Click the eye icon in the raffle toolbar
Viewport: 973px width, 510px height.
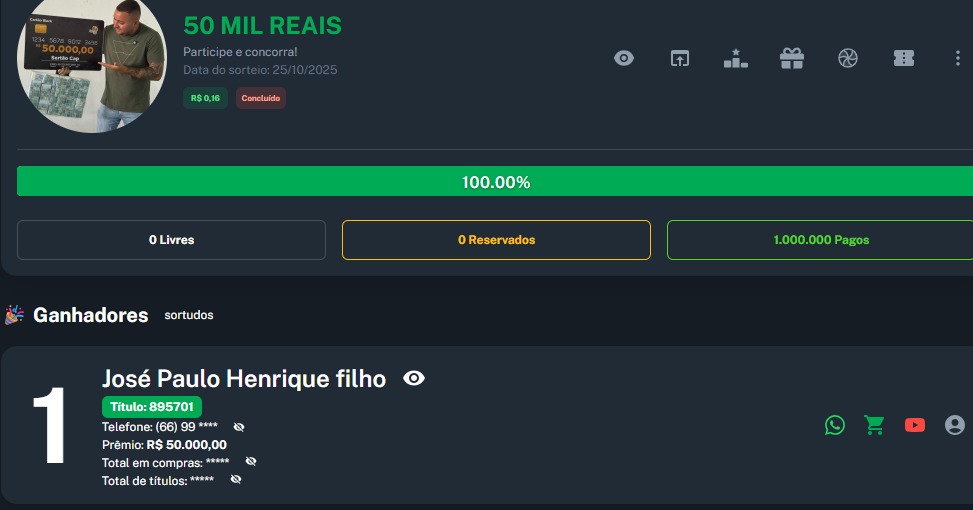tap(624, 58)
